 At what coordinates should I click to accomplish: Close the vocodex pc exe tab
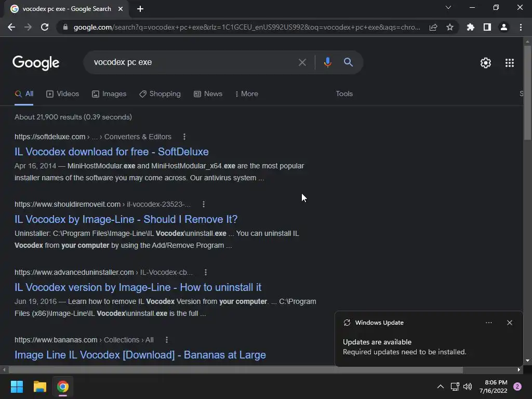pyautogui.click(x=121, y=9)
